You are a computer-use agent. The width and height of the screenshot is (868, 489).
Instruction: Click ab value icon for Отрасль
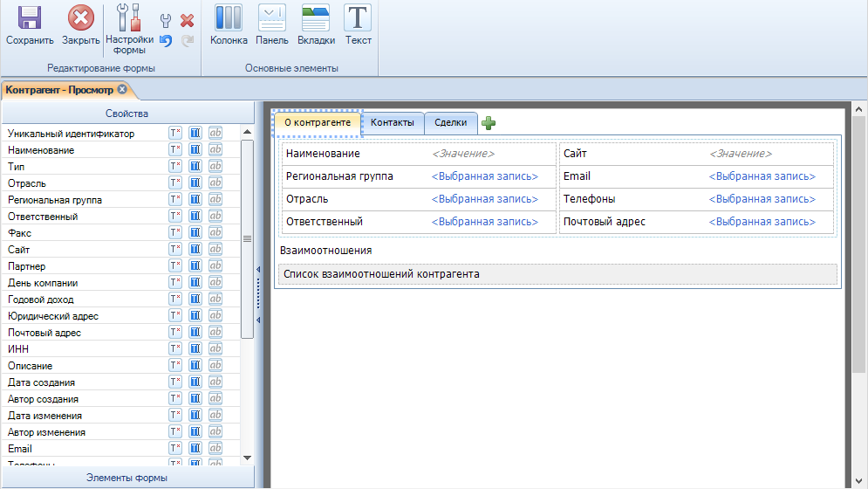(x=215, y=183)
